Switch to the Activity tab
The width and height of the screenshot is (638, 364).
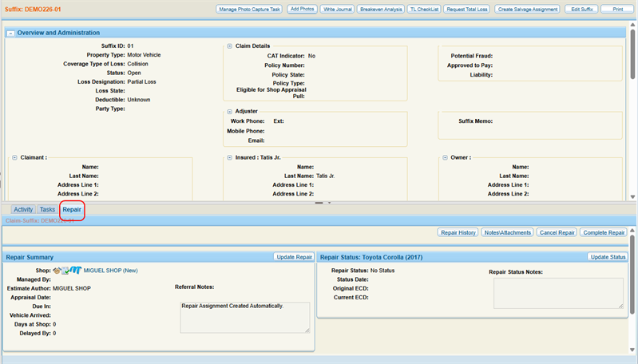(23, 209)
